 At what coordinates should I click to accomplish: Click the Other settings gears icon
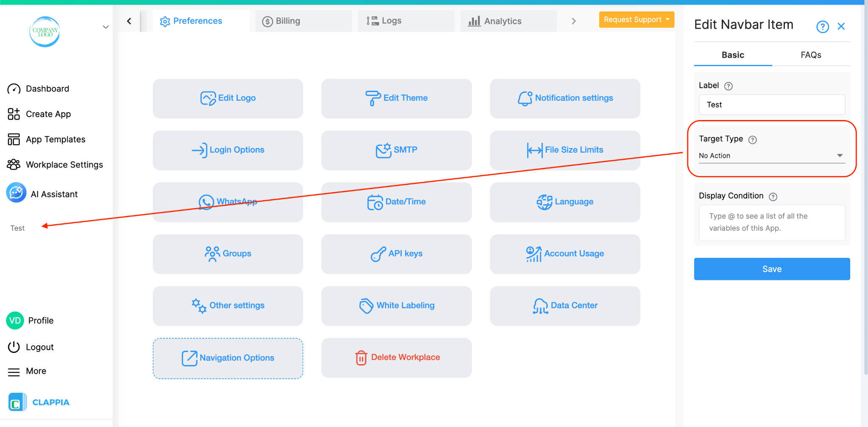point(199,306)
